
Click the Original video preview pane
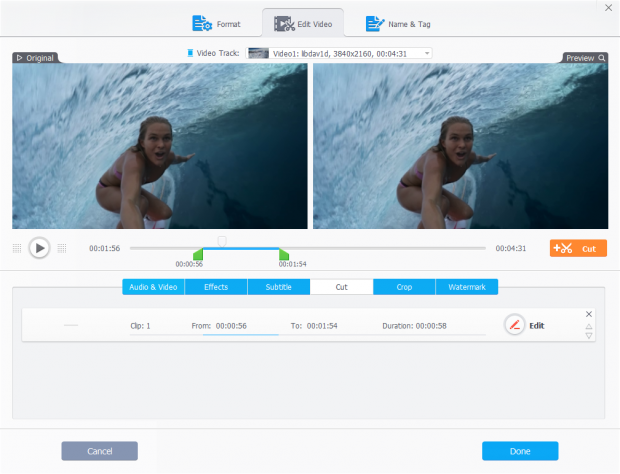(x=160, y=146)
